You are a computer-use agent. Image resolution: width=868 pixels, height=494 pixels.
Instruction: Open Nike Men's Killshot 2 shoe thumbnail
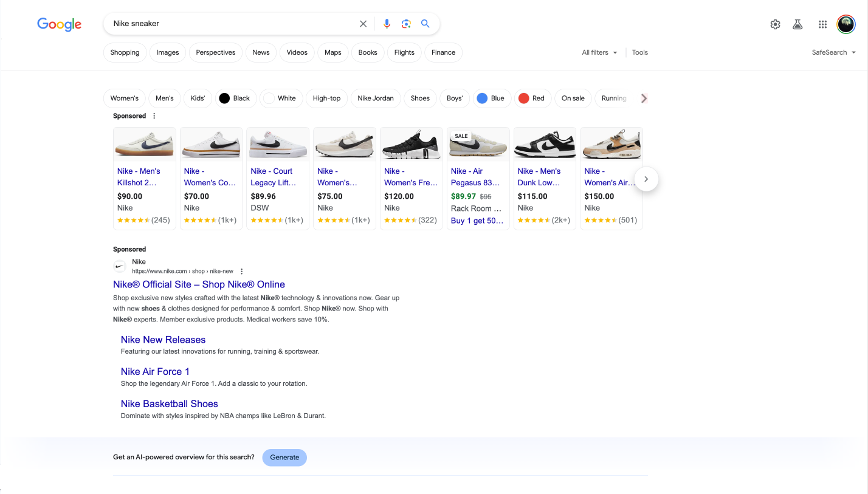tap(145, 144)
